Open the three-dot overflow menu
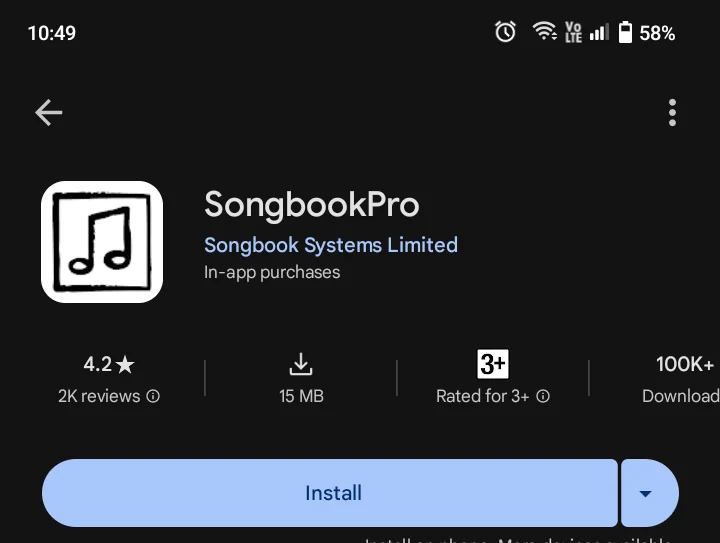 [x=672, y=112]
